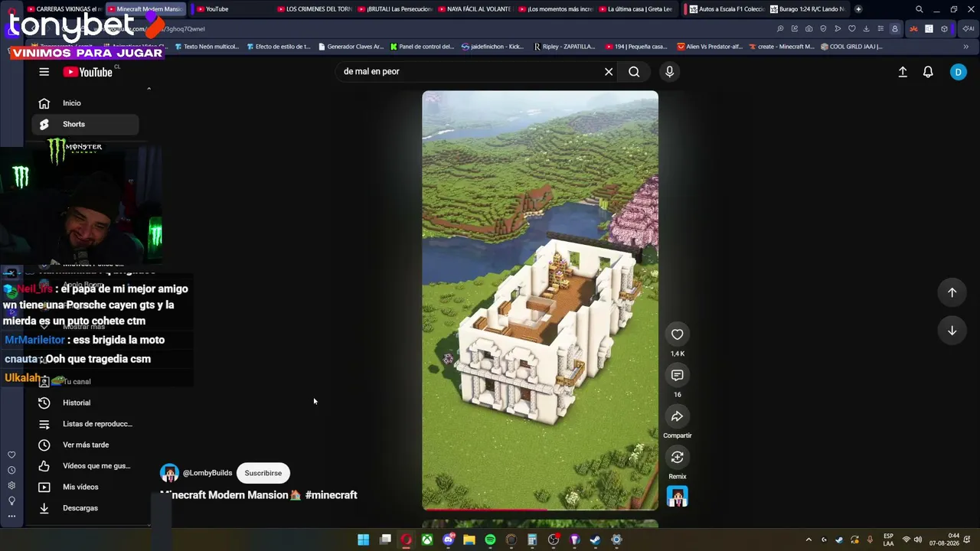This screenshot has width=980, height=551.
Task: Open Discord from the taskbar
Action: pyautogui.click(x=449, y=540)
